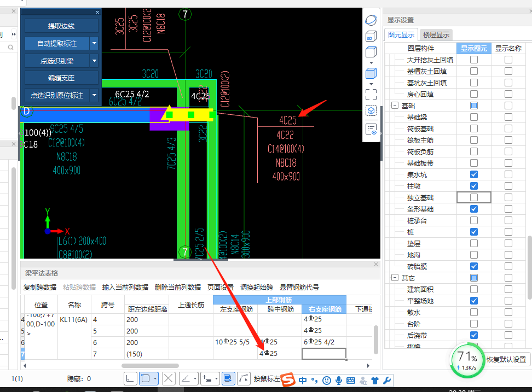Click the 提取边线 button
This screenshot has height=392, width=532.
61,26
